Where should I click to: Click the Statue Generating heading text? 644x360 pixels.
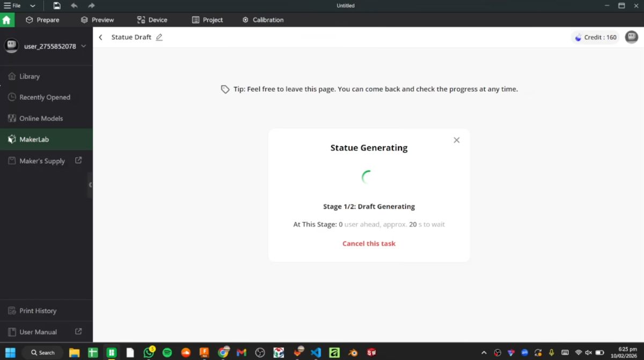coord(369,148)
